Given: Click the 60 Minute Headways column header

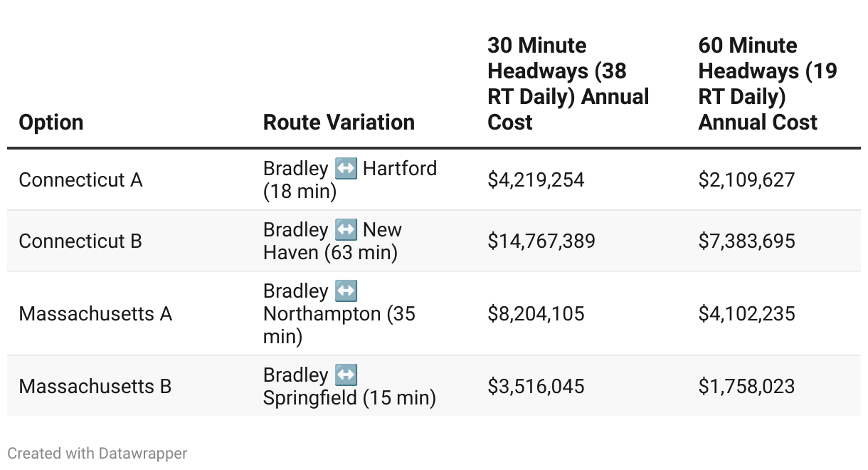Looking at the screenshot, I should 767,84.
